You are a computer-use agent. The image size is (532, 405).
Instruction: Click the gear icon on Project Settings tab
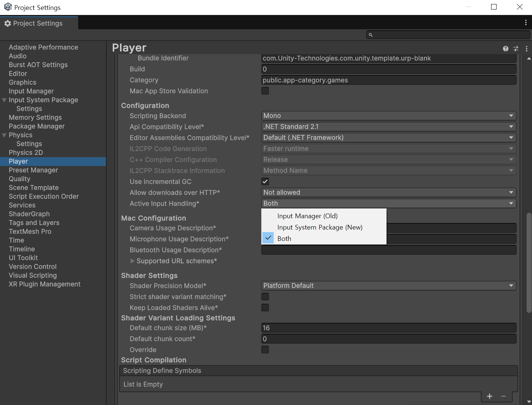[x=8, y=23]
